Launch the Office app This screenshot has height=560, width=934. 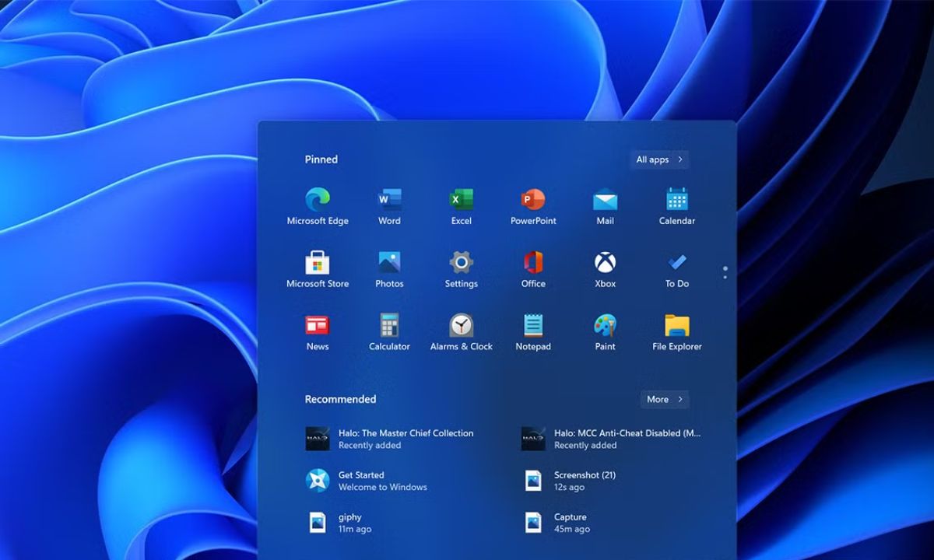click(533, 269)
